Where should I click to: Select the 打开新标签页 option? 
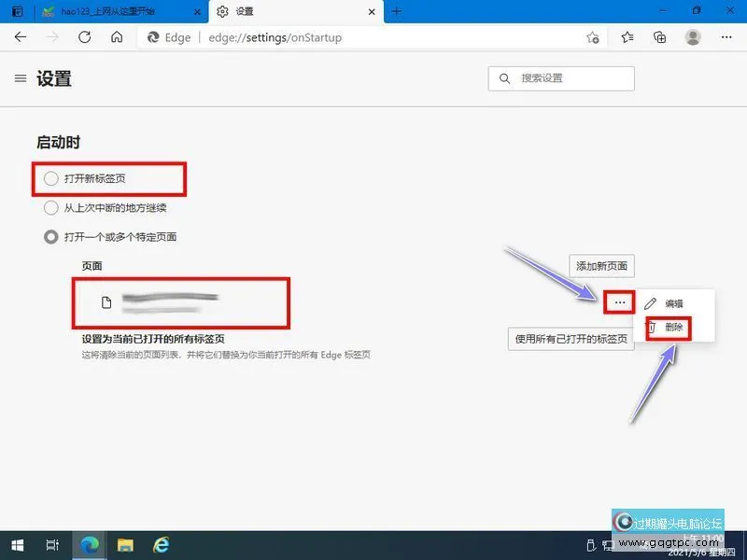click(x=51, y=177)
